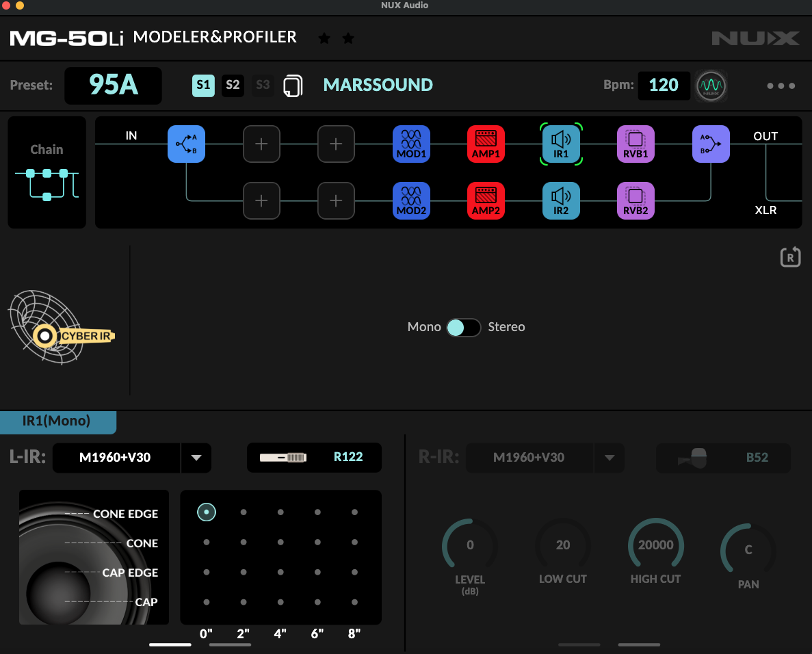
Task: Click the speaker cone image
Action: [x=94, y=557]
